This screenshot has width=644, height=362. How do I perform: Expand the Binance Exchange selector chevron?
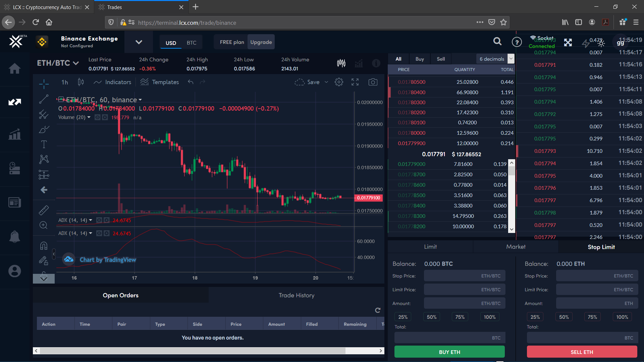coord(139,42)
